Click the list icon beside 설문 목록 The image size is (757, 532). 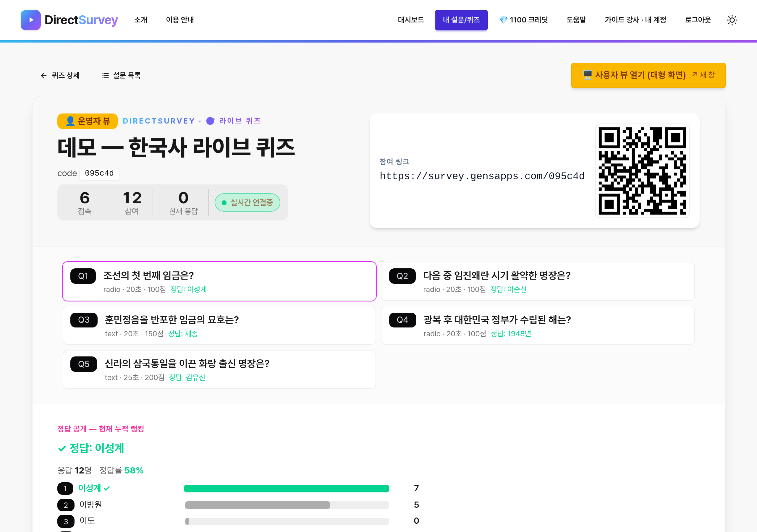tap(105, 75)
